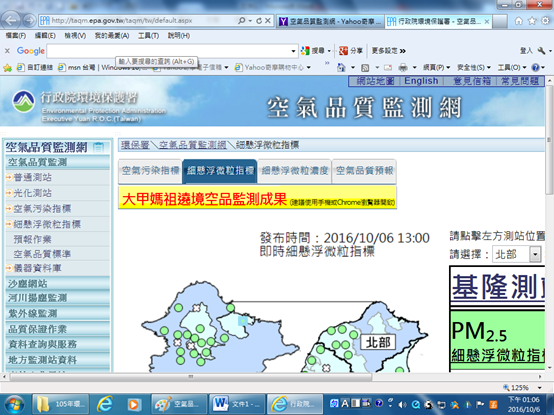Expand the zoom level 125% dropdown
Image resolution: width=554 pixels, height=415 pixels.
click(540, 388)
